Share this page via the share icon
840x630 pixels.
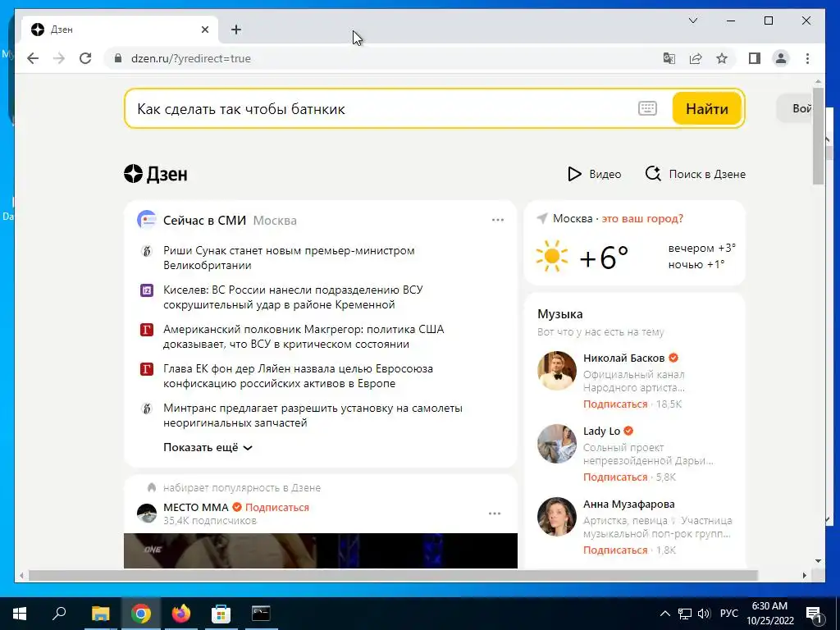click(x=696, y=58)
